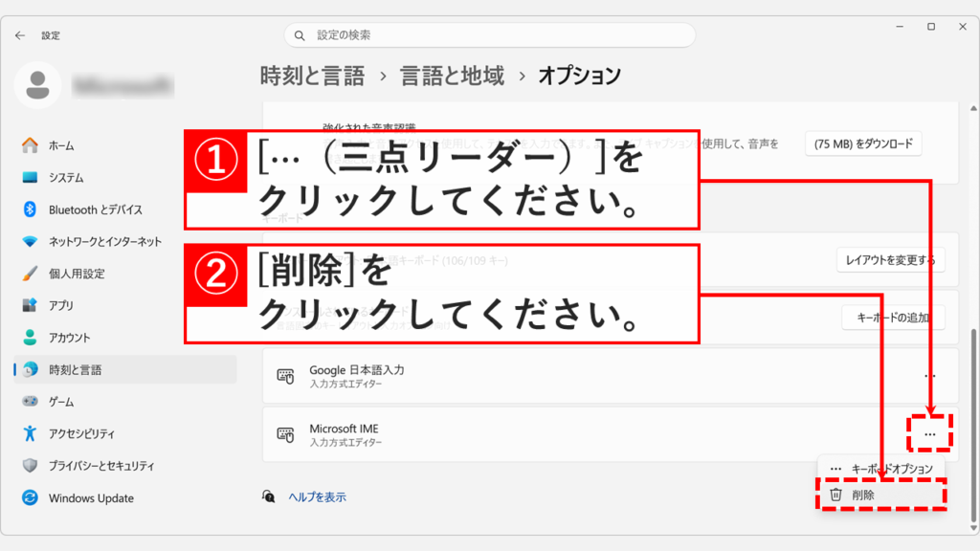This screenshot has width=980, height=551.
Task: Click the システム monitor icon
Action: pyautogui.click(x=30, y=177)
